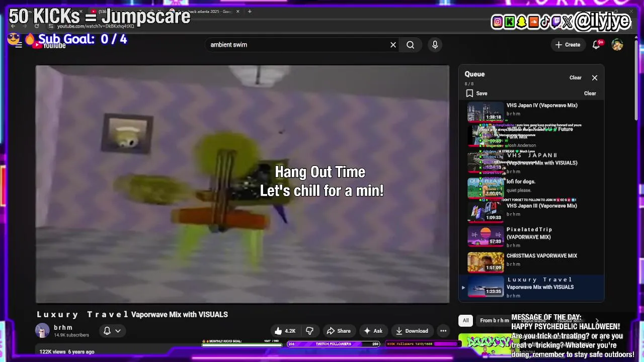Run search with the magnifier button

[x=411, y=45]
